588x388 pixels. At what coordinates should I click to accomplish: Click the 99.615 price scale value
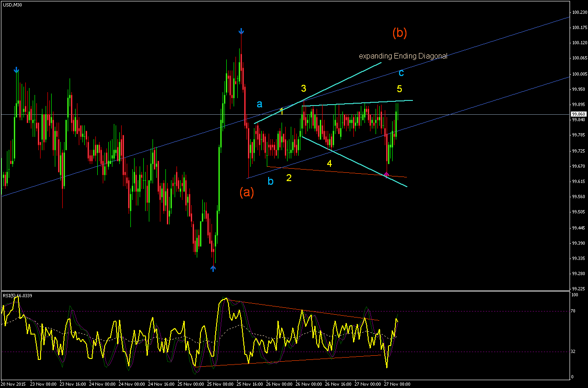(579, 181)
